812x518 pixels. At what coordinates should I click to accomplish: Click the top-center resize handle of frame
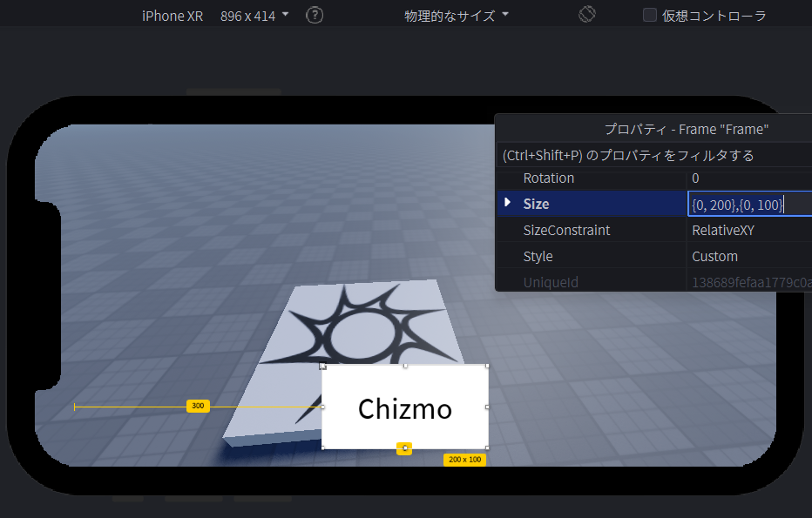(x=405, y=366)
